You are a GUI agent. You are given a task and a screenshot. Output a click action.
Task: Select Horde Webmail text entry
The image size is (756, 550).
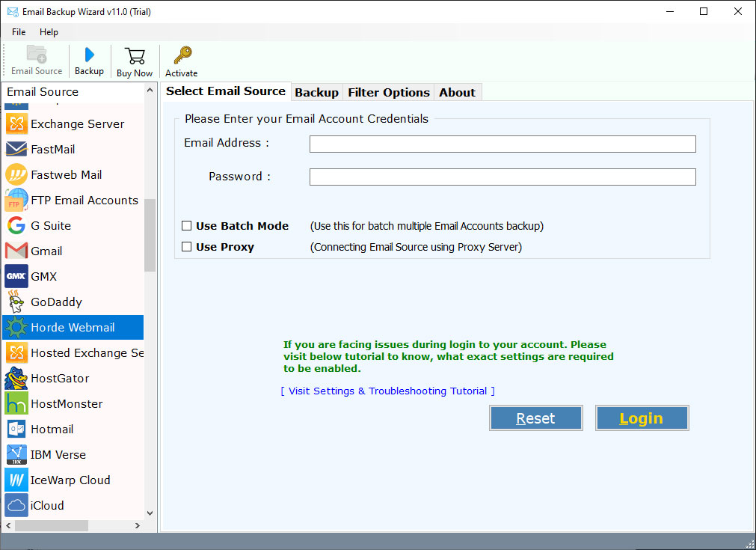pyautogui.click(x=73, y=328)
